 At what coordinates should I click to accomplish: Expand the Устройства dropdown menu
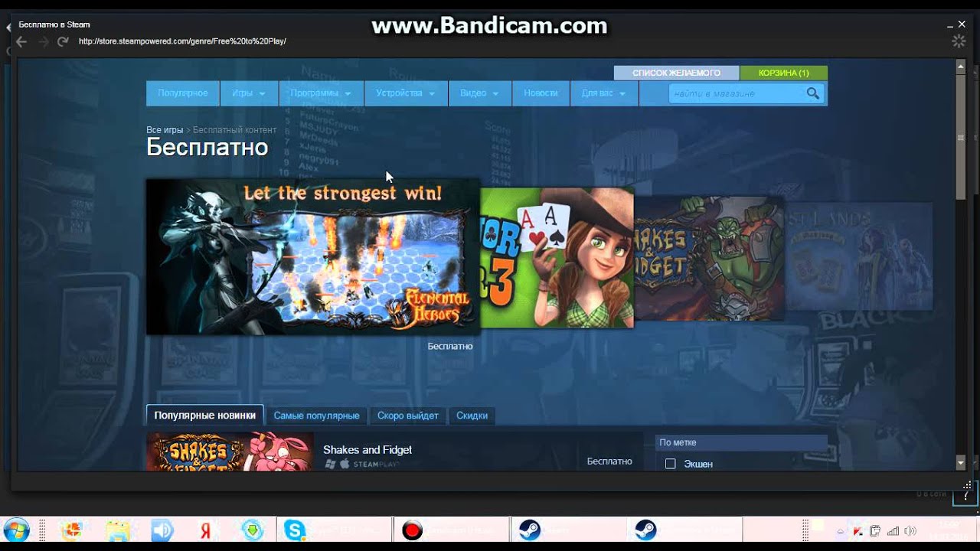406,93
